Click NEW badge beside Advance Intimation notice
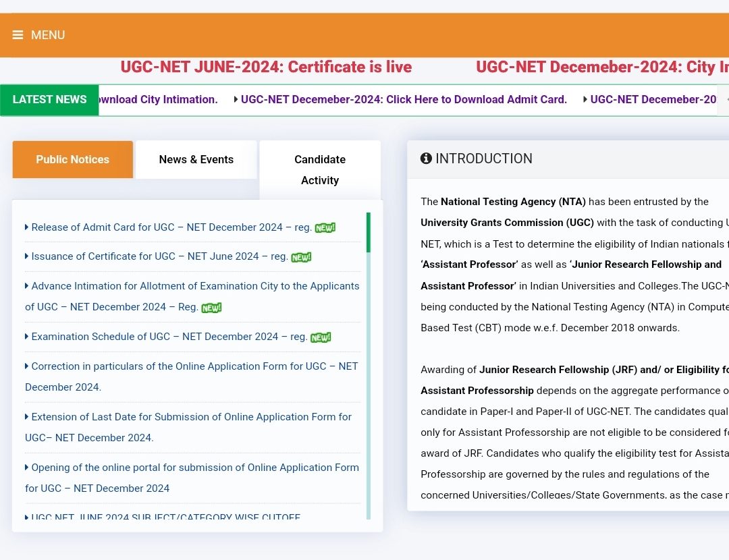Image resolution: width=729 pixels, height=560 pixels. (x=211, y=308)
